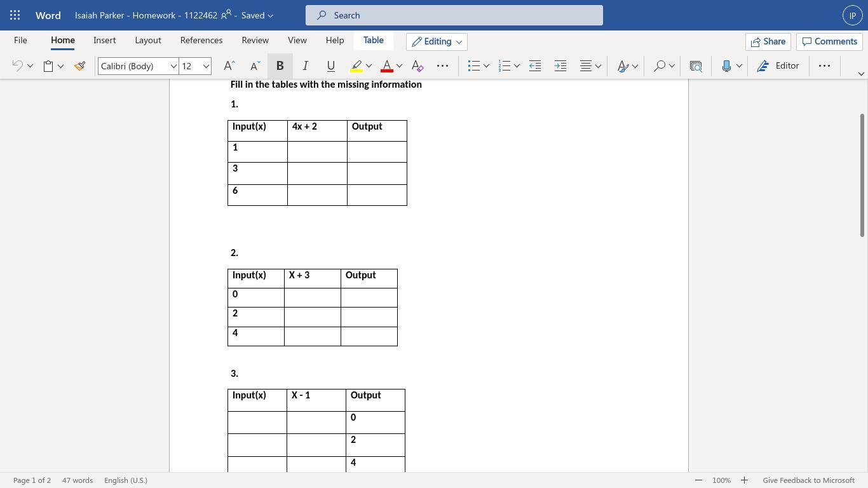The width and height of the screenshot is (868, 488).
Task: Click the Search box
Action: click(454, 15)
